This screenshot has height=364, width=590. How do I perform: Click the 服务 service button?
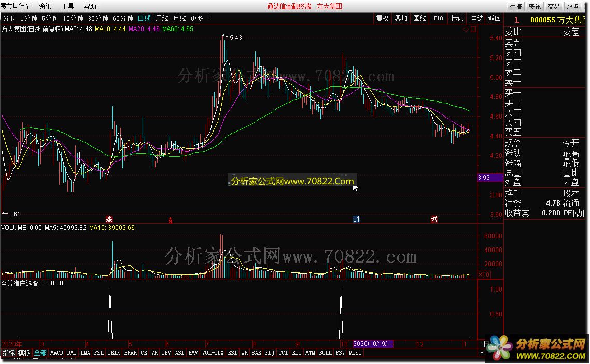click(x=573, y=6)
